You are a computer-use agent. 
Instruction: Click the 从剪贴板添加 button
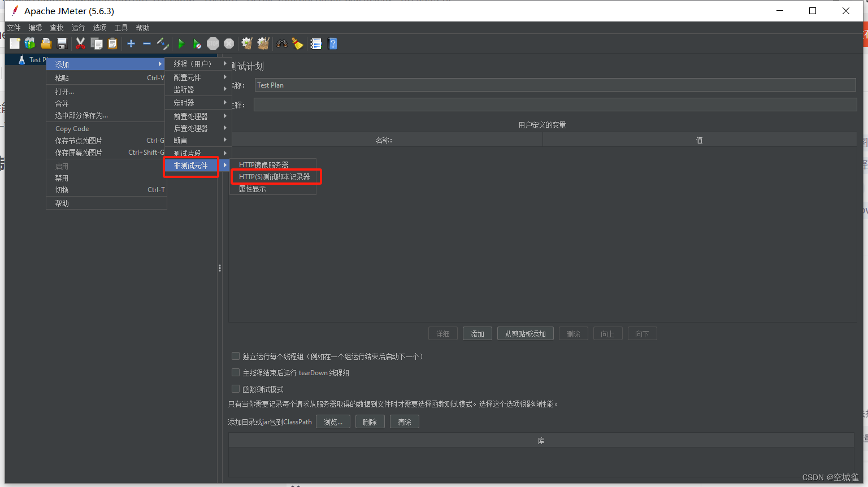point(526,334)
